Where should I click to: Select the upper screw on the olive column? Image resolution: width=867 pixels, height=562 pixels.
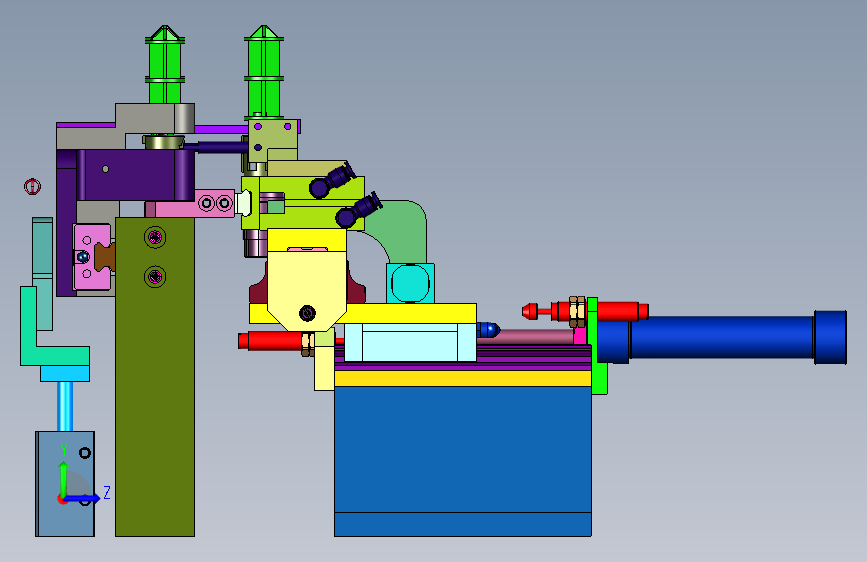155,237
